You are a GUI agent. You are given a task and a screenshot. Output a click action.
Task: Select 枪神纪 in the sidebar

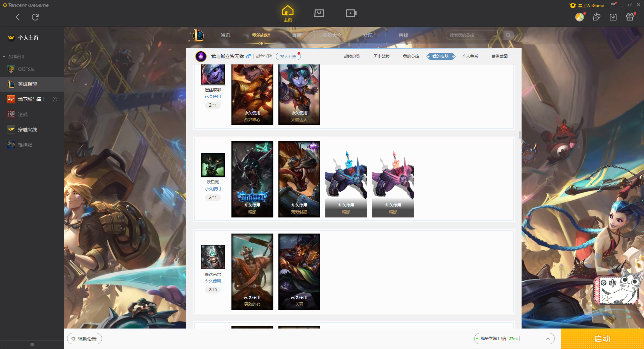(x=32, y=145)
